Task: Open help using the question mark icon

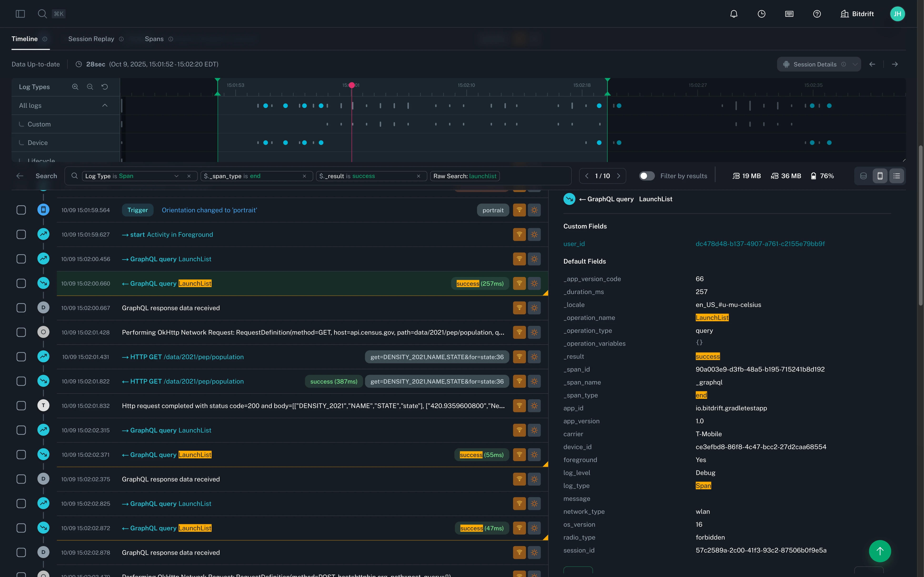Action: point(817,14)
